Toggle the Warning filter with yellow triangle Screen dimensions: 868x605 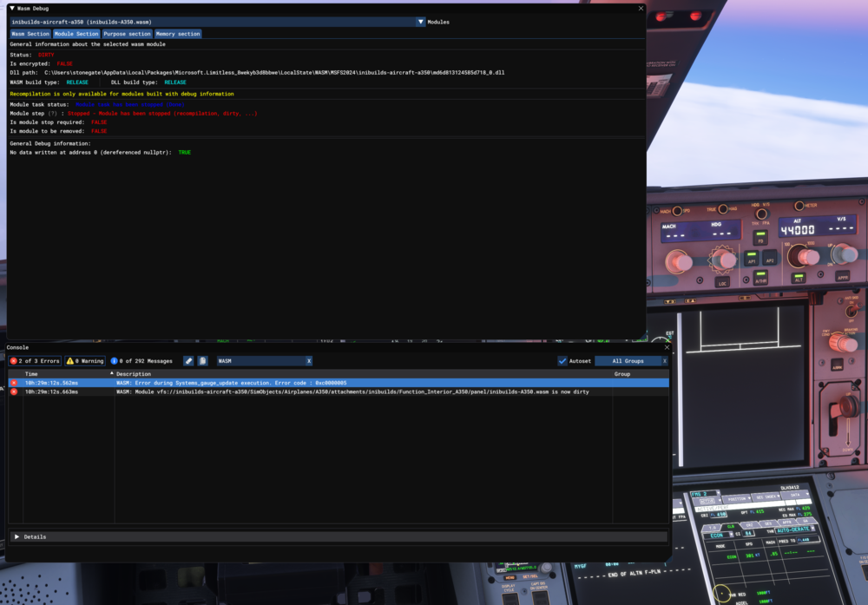click(x=85, y=361)
